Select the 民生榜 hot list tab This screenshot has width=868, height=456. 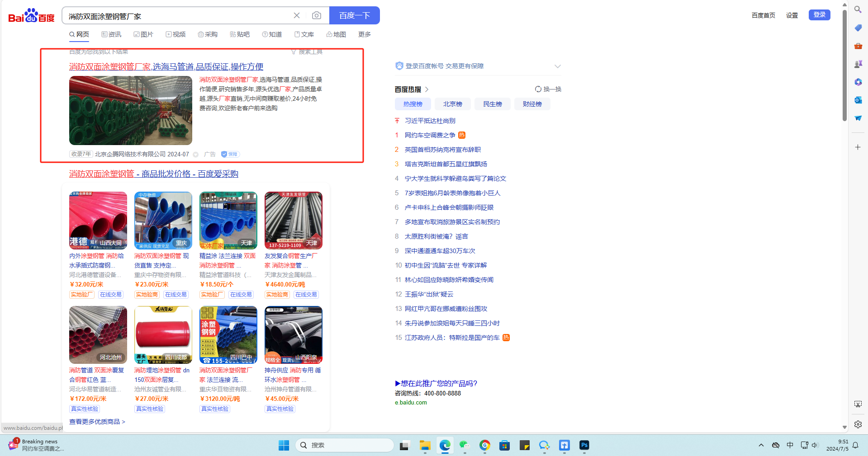[x=493, y=104]
